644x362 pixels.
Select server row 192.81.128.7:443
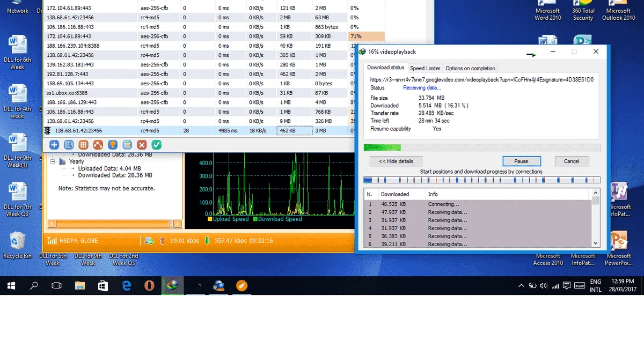click(199, 74)
